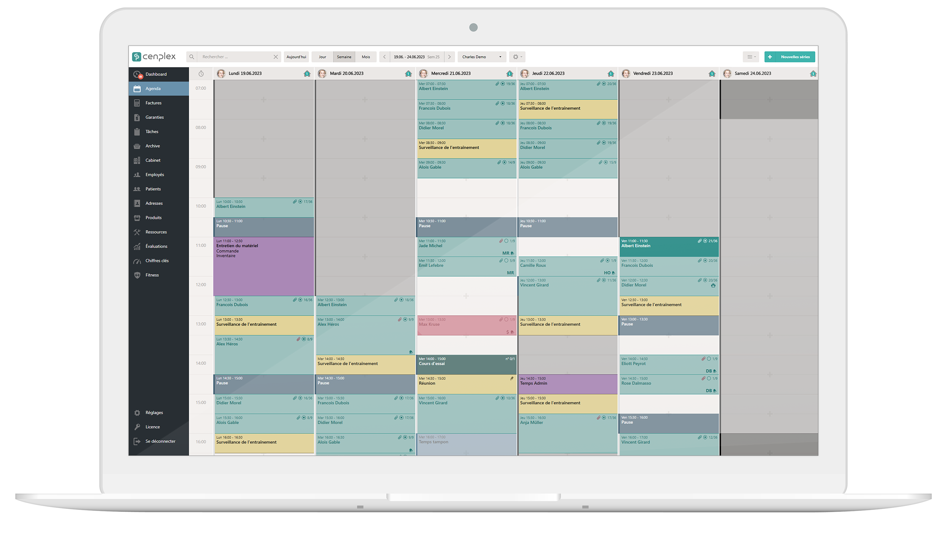Open Wednesday Jade Michel appointment
This screenshot has height=560, width=947.
click(467, 247)
